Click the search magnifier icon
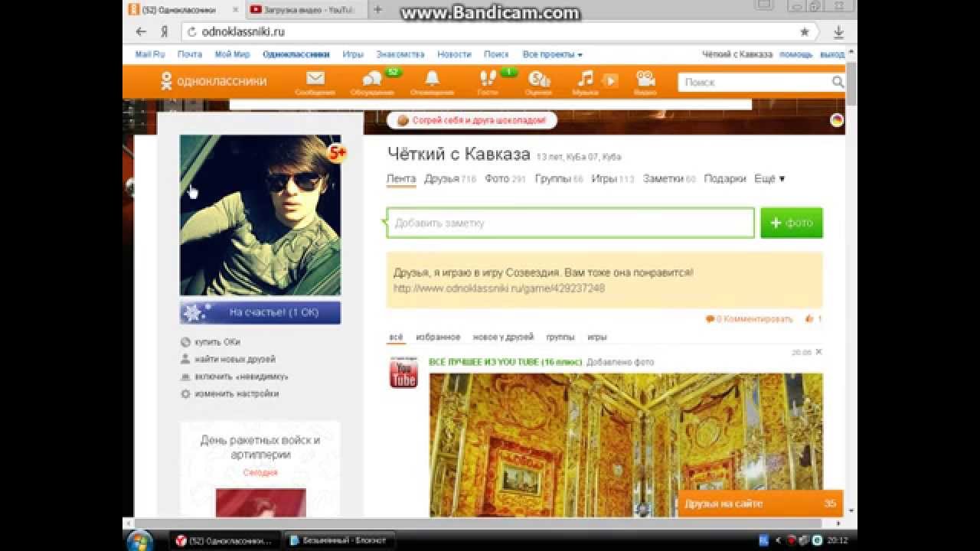Screen dimensions: 980x551 pyautogui.click(x=838, y=82)
